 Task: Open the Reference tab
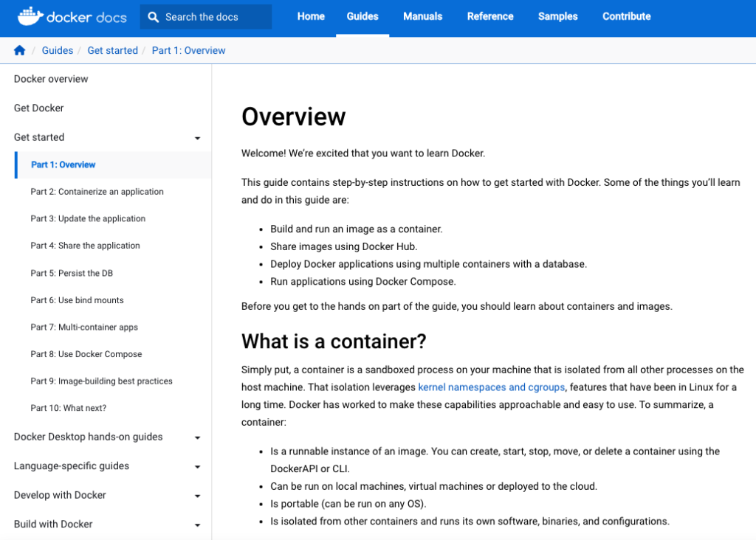coord(490,16)
